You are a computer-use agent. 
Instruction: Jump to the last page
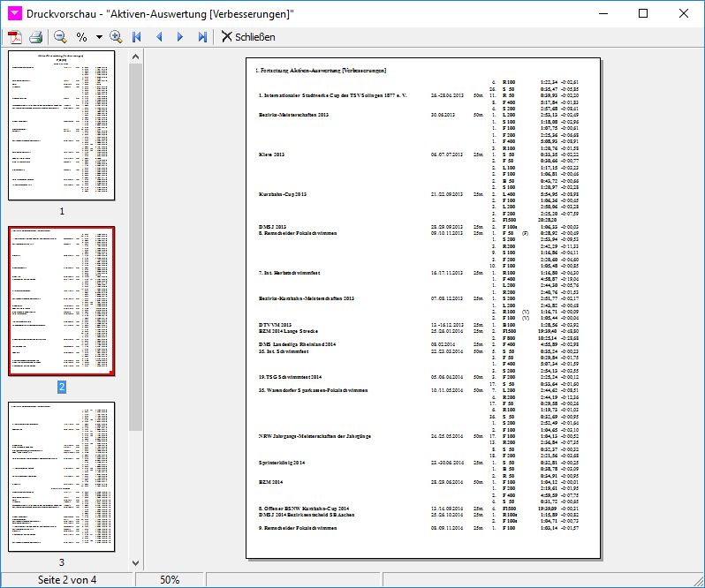pyautogui.click(x=202, y=37)
